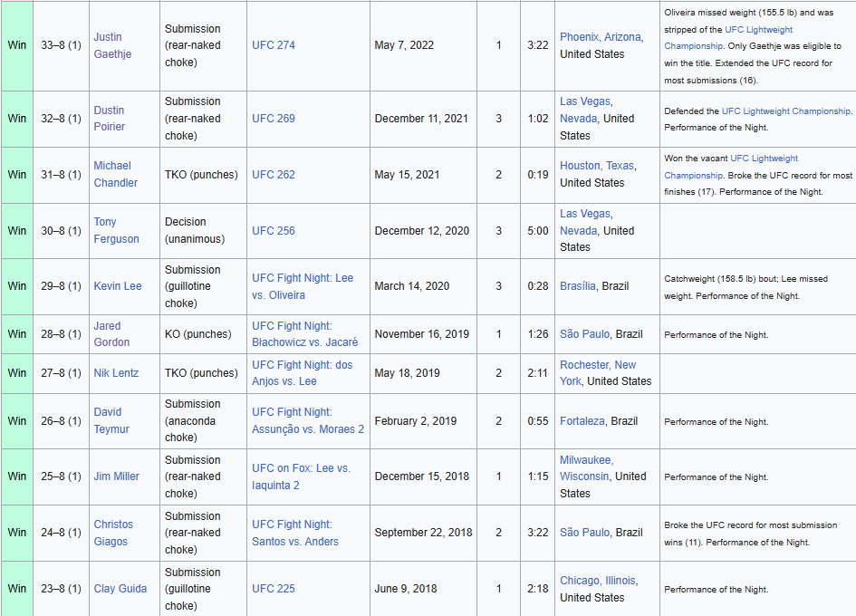Viewport: 856px width, 616px height.
Task: Follow the Houston, Texas link
Action: tap(598, 166)
